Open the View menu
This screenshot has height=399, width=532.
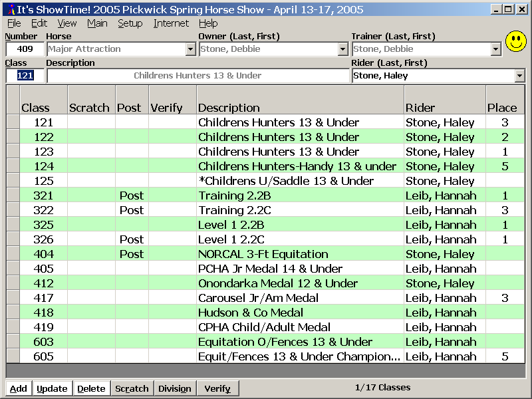(67, 23)
